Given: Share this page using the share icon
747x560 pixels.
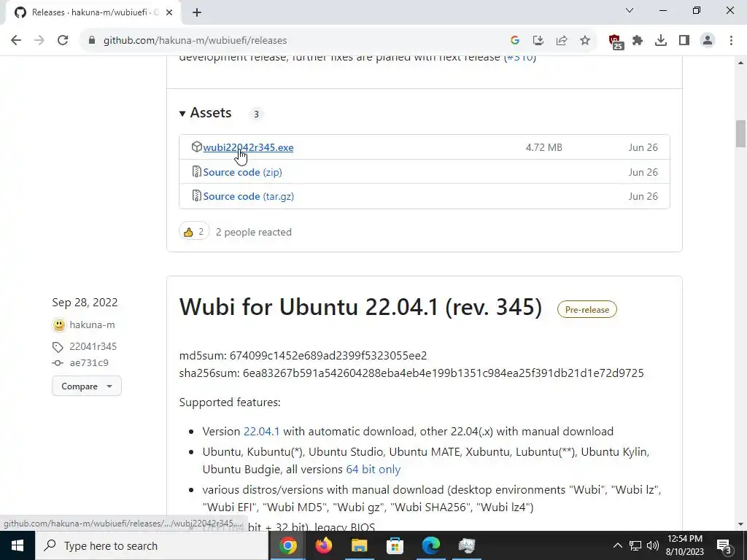Looking at the screenshot, I should (562, 41).
